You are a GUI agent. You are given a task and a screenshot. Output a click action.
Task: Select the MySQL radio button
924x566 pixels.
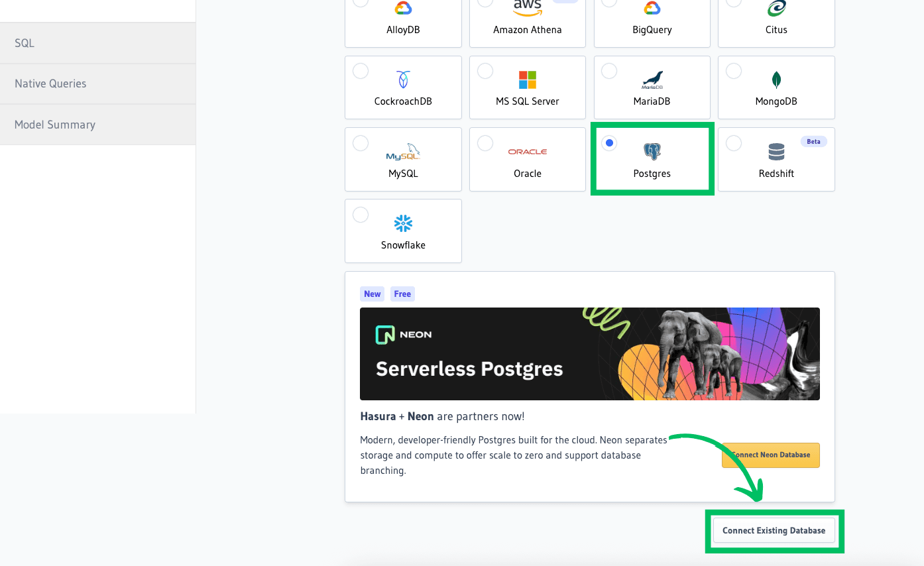(x=360, y=142)
